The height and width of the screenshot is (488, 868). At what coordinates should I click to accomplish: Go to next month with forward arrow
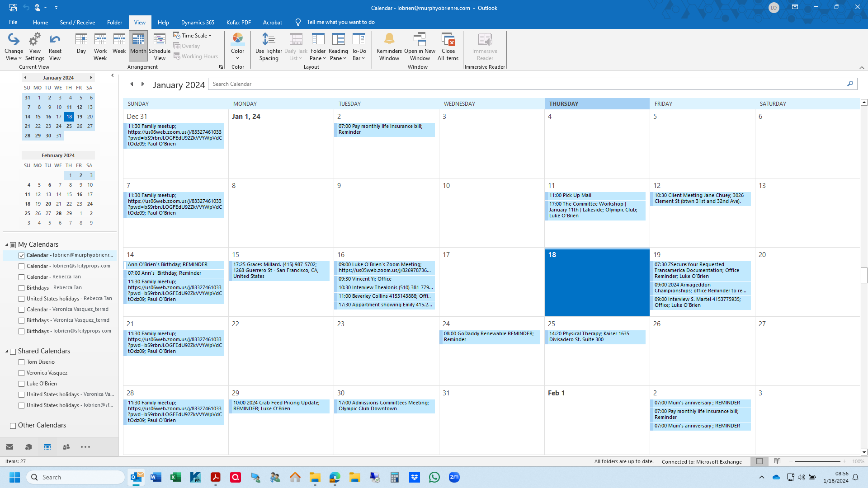(x=142, y=84)
